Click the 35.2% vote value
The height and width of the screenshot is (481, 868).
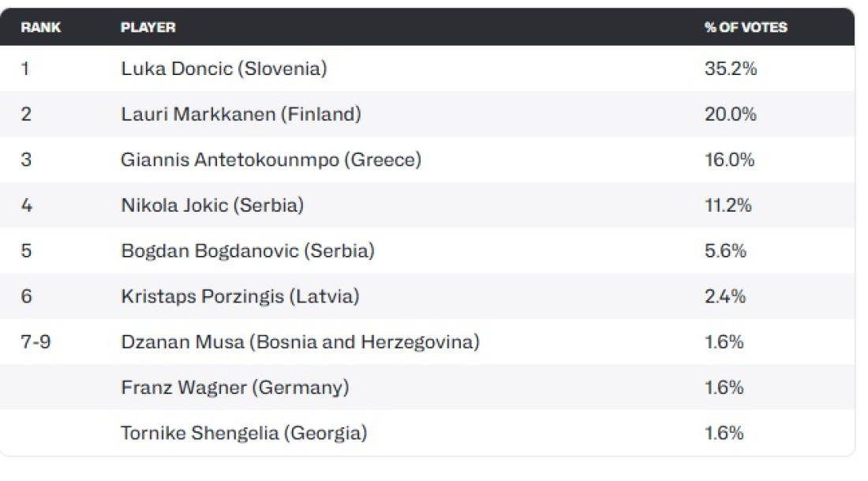coord(730,69)
